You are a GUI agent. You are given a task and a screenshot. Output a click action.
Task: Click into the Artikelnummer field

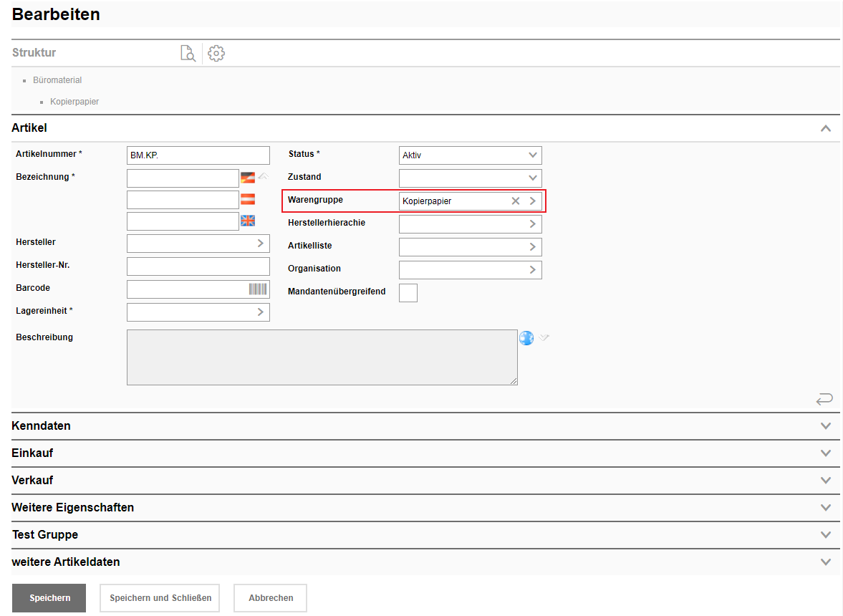point(198,155)
